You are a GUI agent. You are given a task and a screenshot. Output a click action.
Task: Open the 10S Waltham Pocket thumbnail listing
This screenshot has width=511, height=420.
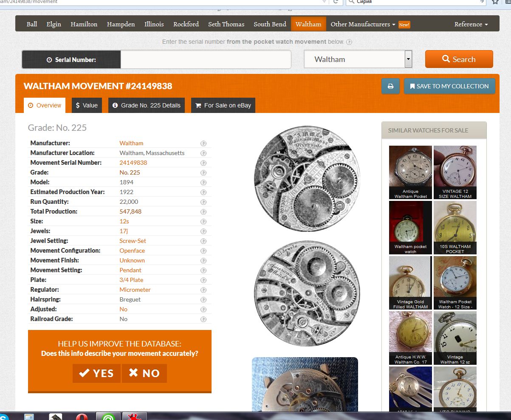(x=455, y=227)
